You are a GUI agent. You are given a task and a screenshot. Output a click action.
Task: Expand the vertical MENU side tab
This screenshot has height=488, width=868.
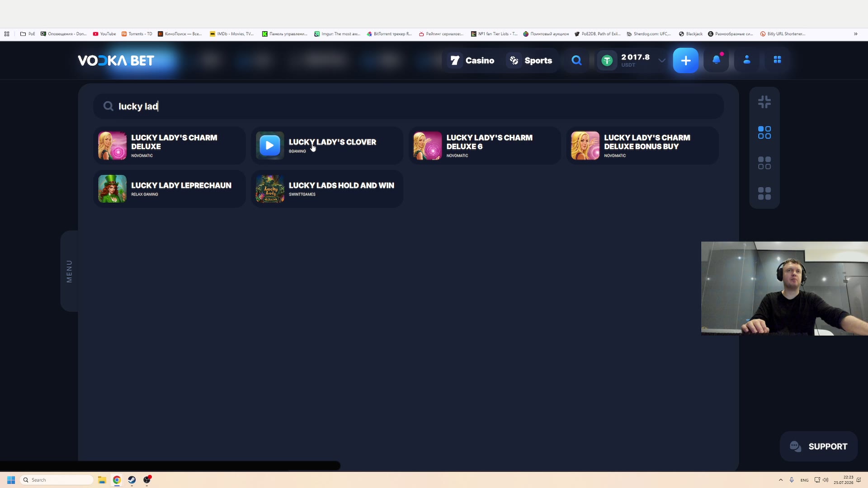[69, 271]
